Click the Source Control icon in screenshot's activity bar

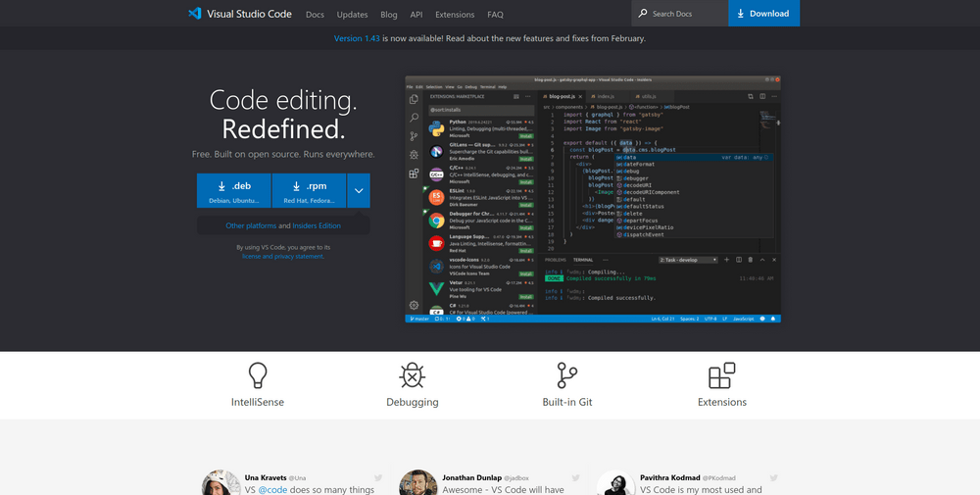[x=414, y=136]
